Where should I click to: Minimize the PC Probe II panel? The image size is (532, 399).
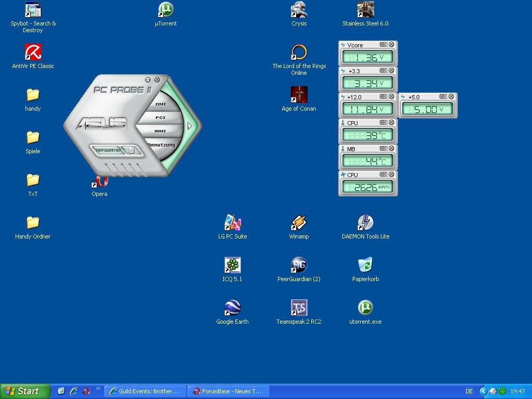pos(148,79)
